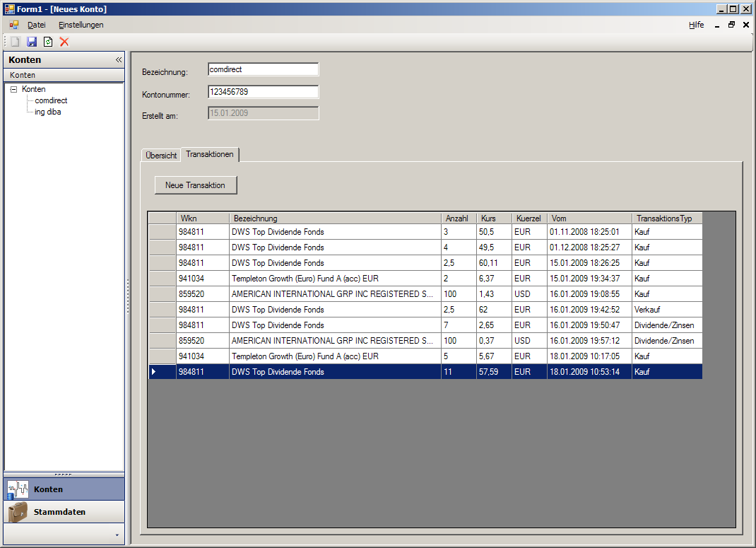Collapse the Konten side panel with chevrons
756x548 pixels.
pos(119,60)
